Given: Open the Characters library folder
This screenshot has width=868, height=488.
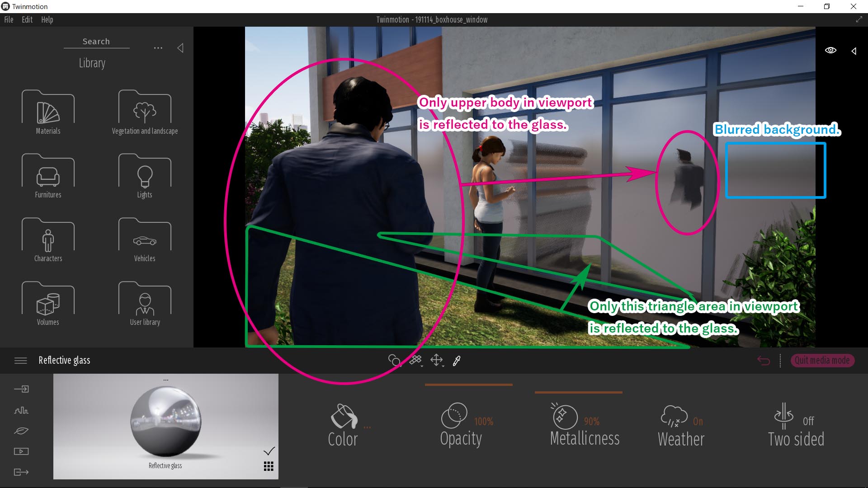Looking at the screenshot, I should click(x=47, y=244).
